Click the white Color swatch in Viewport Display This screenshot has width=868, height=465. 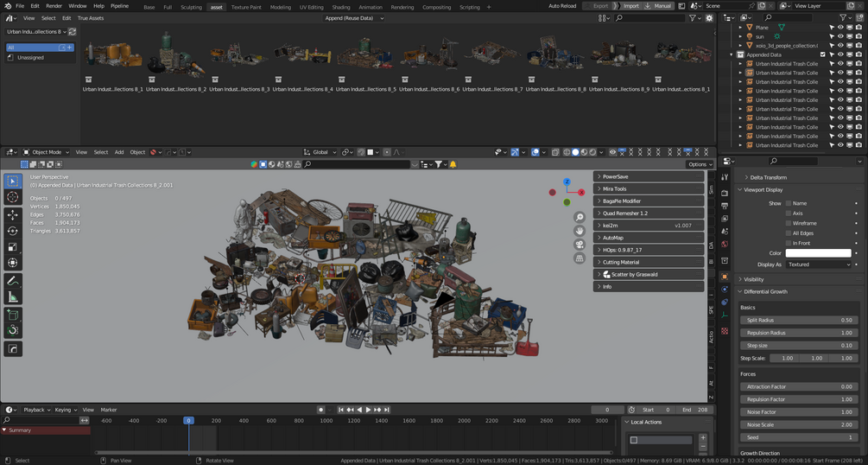click(x=818, y=253)
